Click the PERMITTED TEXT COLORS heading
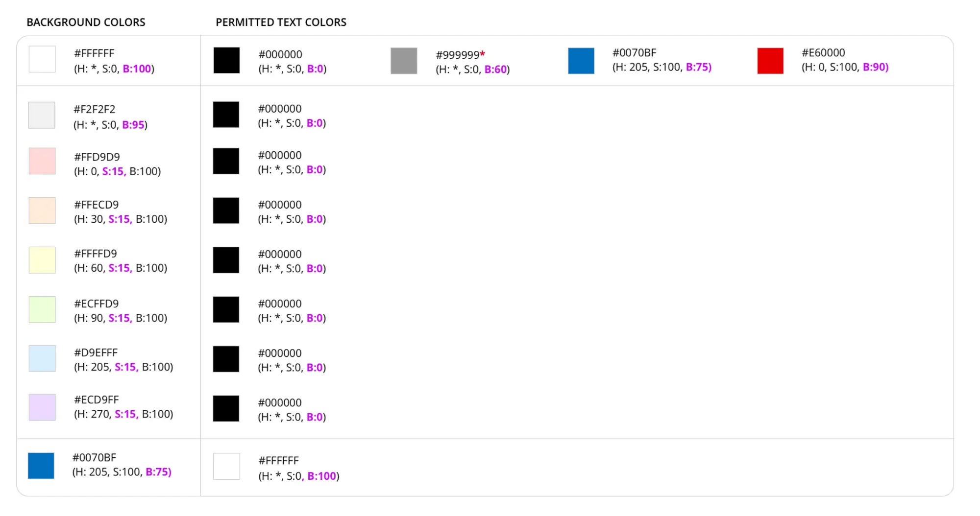 pos(281,23)
